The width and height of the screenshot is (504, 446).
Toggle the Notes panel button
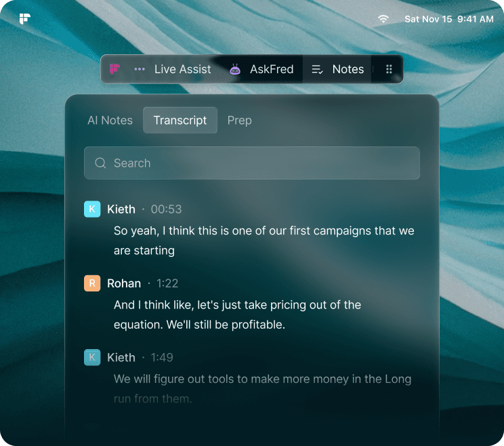(x=348, y=69)
